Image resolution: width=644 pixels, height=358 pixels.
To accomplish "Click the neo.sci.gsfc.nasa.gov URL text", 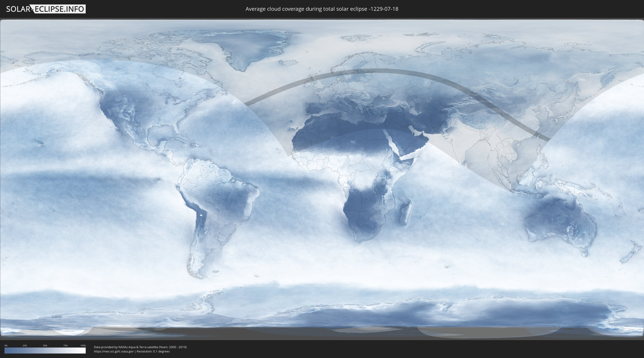I will tap(114, 351).
